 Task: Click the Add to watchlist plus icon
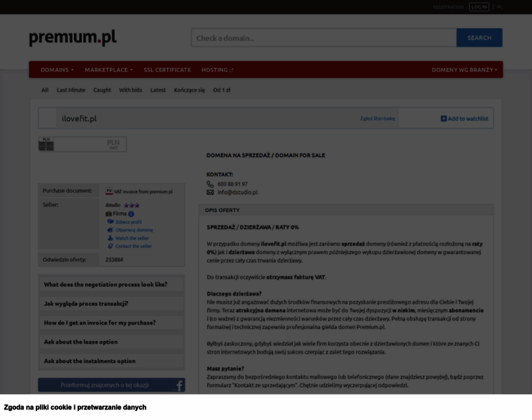click(x=443, y=118)
